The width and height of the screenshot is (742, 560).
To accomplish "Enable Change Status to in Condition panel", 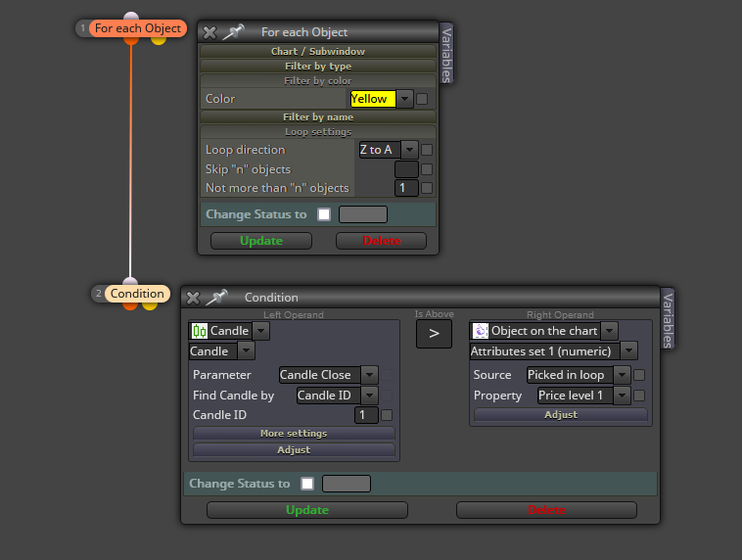I will [x=307, y=484].
